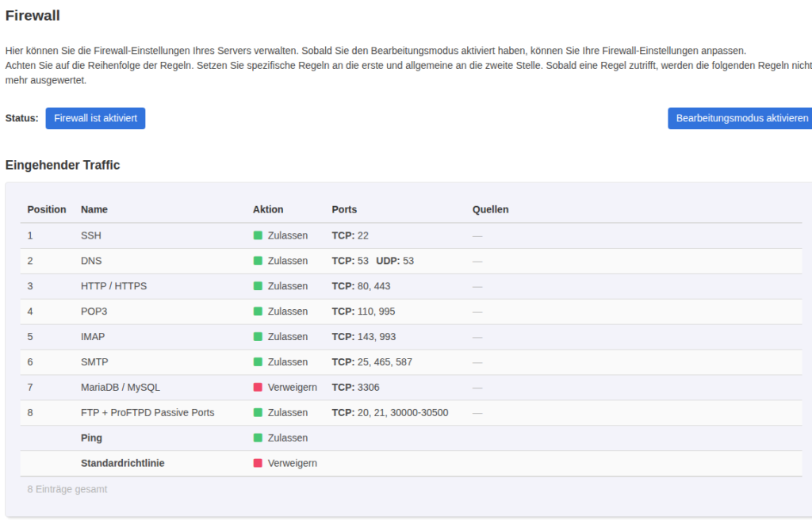
Task: Click position number 1 in the table
Action: pos(30,235)
